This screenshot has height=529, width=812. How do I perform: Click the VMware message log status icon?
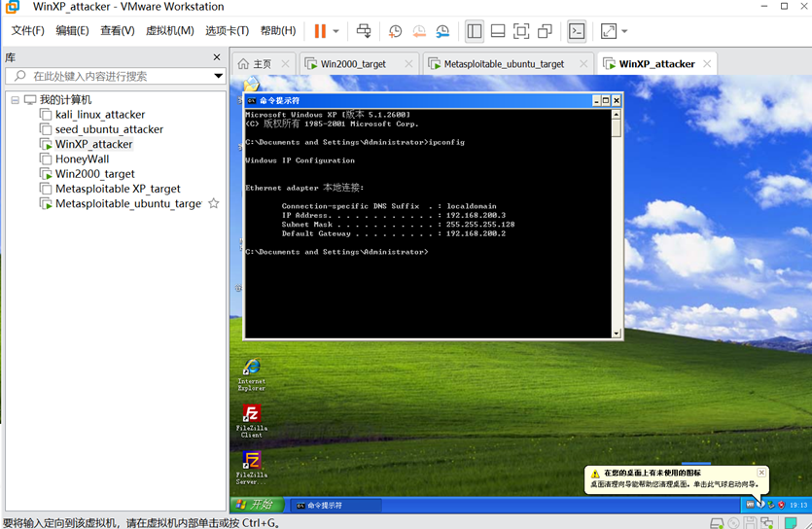[791, 523]
